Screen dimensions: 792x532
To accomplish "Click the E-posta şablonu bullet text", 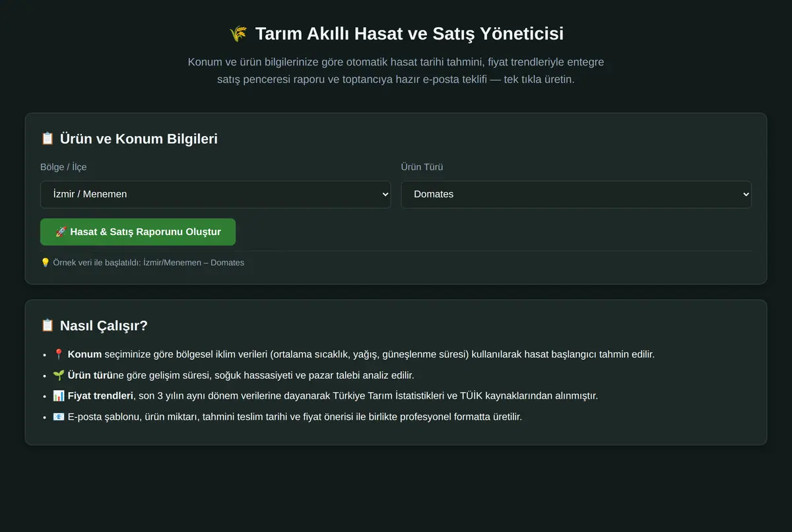I will (x=295, y=417).
